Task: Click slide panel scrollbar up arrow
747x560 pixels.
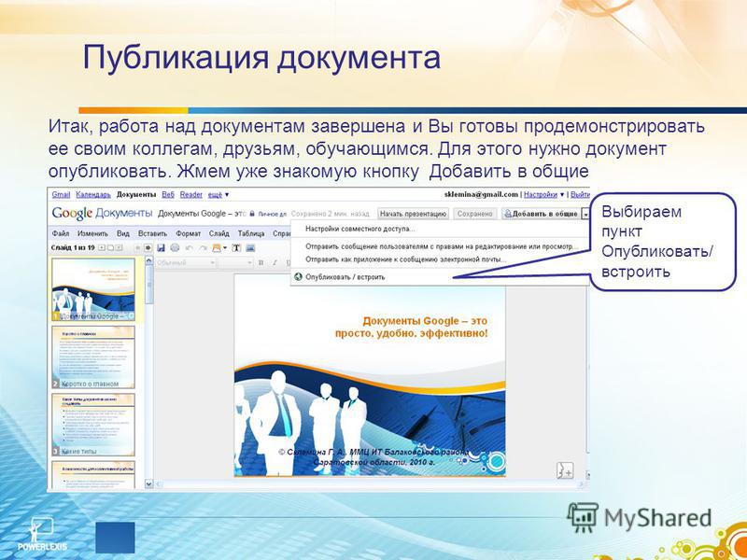Action: coord(148,261)
